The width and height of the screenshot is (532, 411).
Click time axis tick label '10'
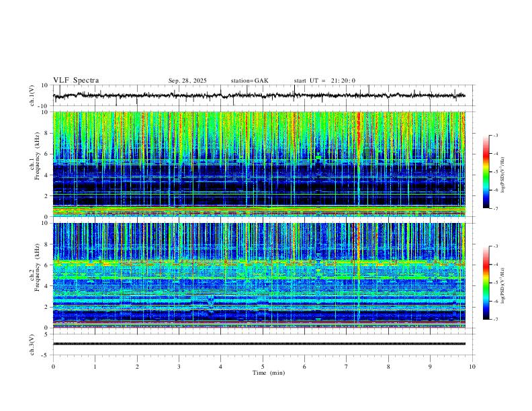[x=472, y=367]
